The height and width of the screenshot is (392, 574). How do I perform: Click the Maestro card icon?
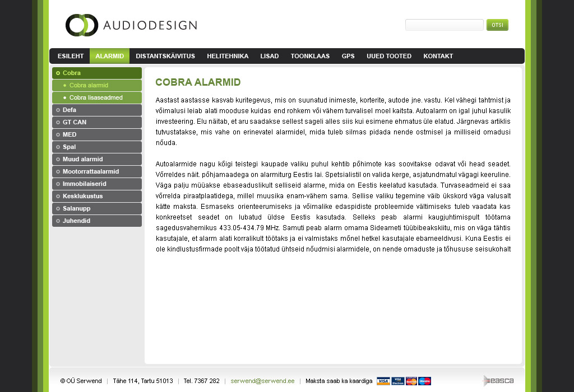pyautogui.click(x=425, y=381)
